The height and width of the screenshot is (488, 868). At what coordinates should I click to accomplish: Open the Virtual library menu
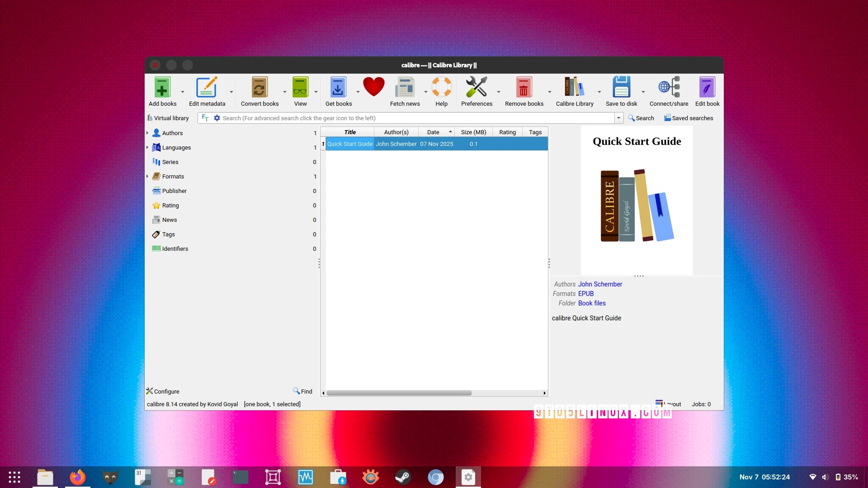pos(168,118)
